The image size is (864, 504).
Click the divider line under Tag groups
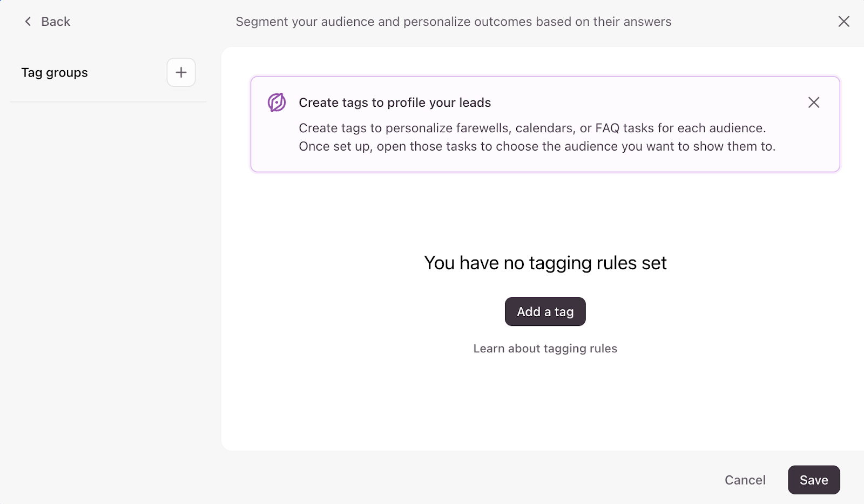tap(108, 101)
